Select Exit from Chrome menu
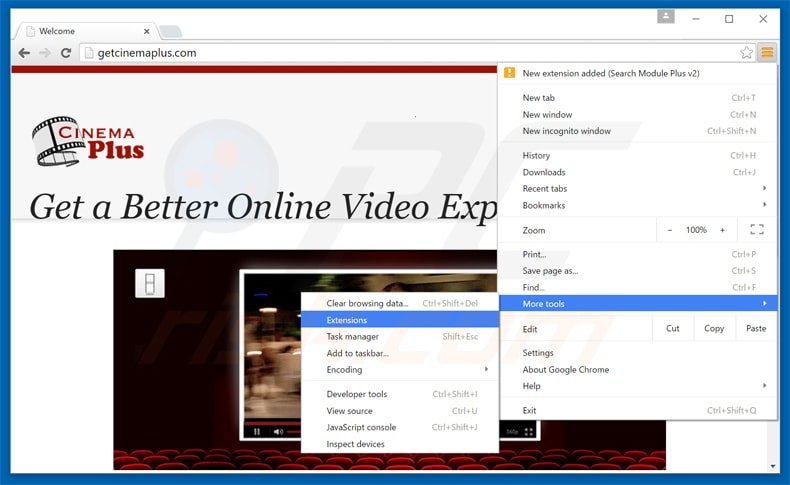This screenshot has height=485, width=790. tap(637, 410)
